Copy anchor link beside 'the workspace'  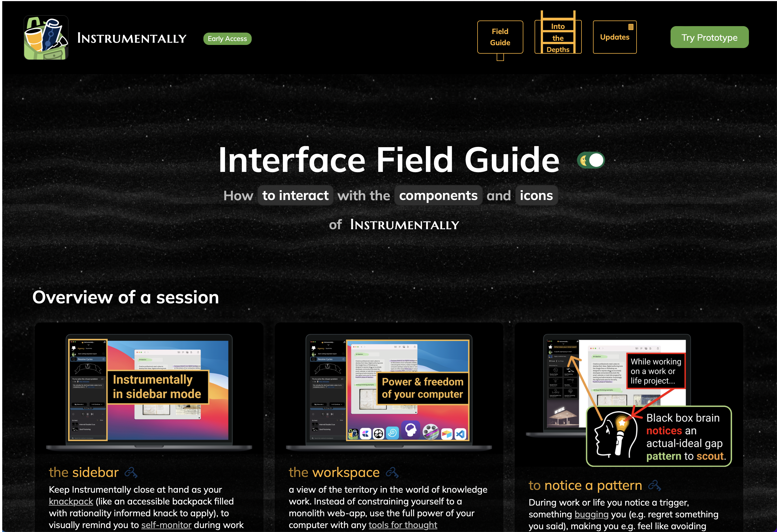point(392,472)
